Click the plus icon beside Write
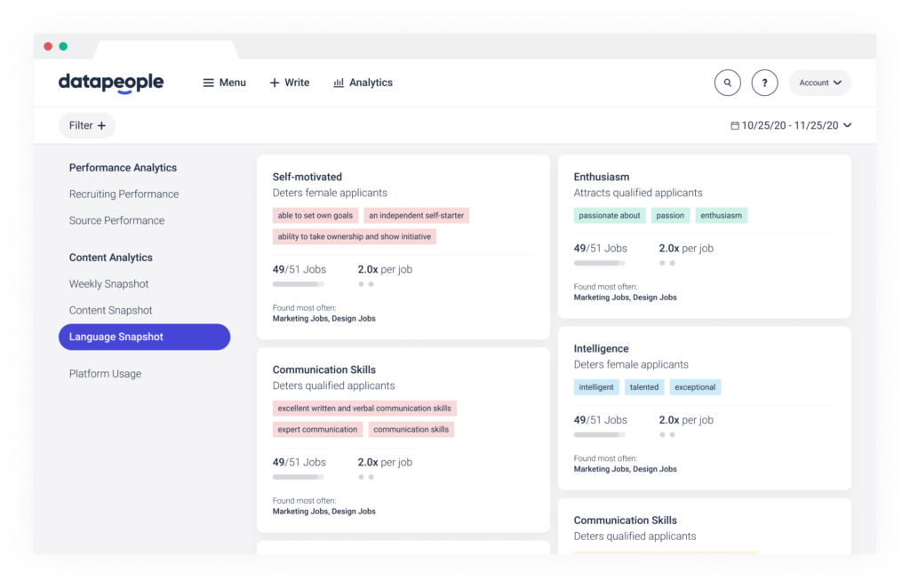910x588 pixels. click(275, 83)
